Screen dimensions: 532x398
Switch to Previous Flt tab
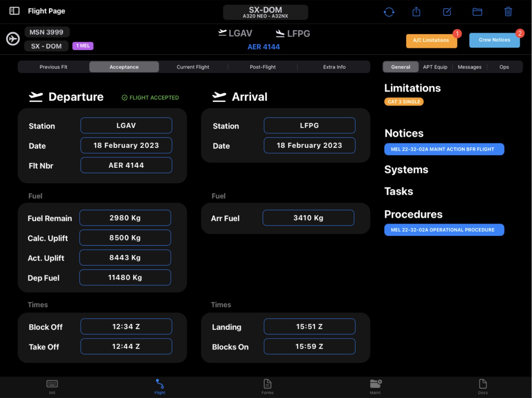(x=54, y=67)
